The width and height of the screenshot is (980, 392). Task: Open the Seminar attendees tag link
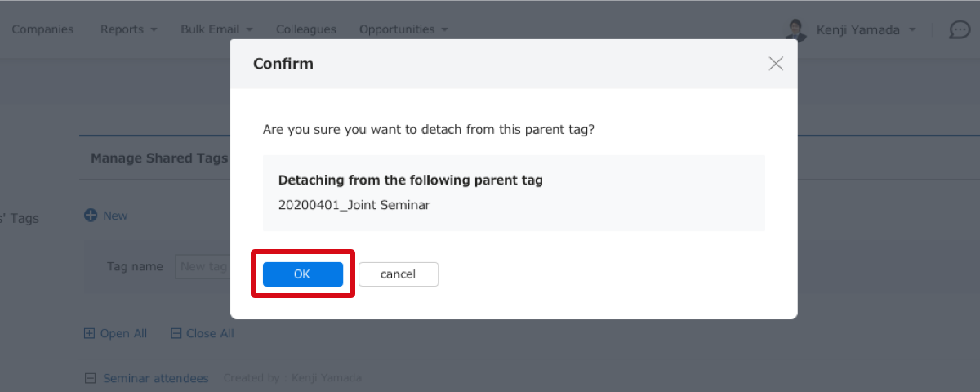pos(155,378)
